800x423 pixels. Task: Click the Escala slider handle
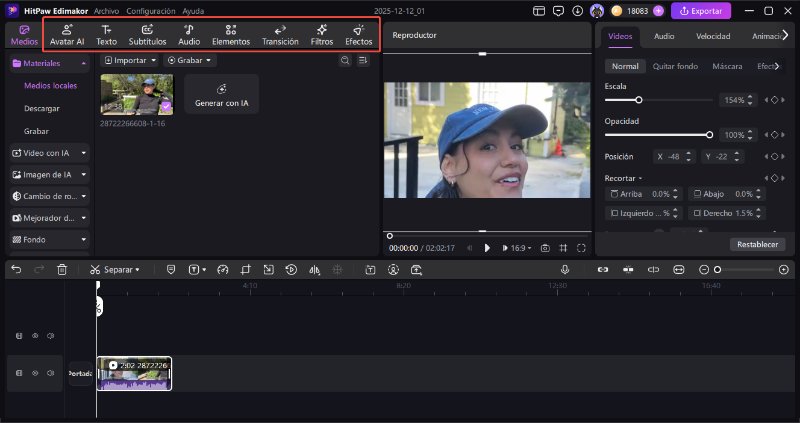click(x=638, y=100)
